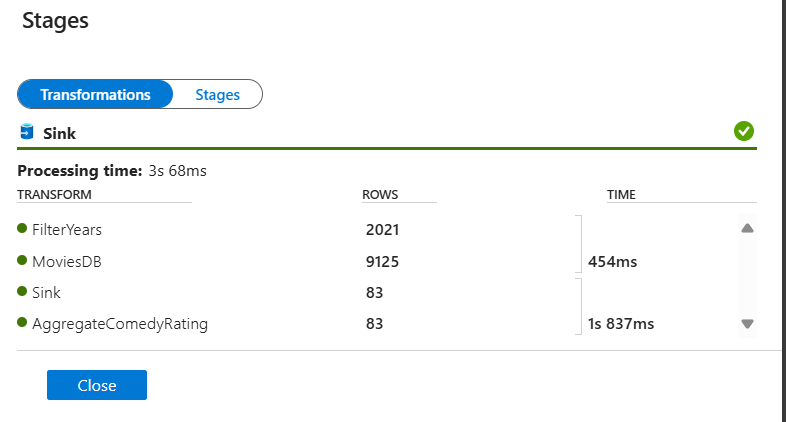
Task: Switch to the Stages toggle option
Action: (x=217, y=94)
